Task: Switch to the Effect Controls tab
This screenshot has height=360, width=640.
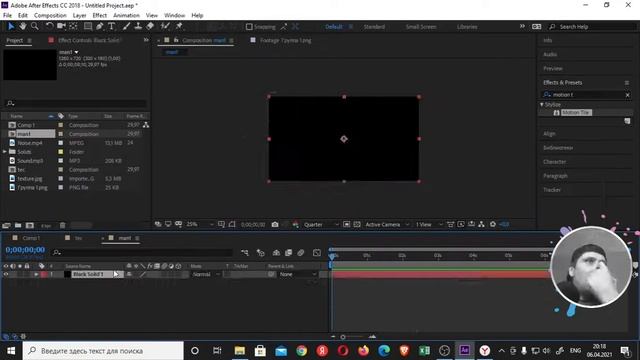Action: click(89, 40)
